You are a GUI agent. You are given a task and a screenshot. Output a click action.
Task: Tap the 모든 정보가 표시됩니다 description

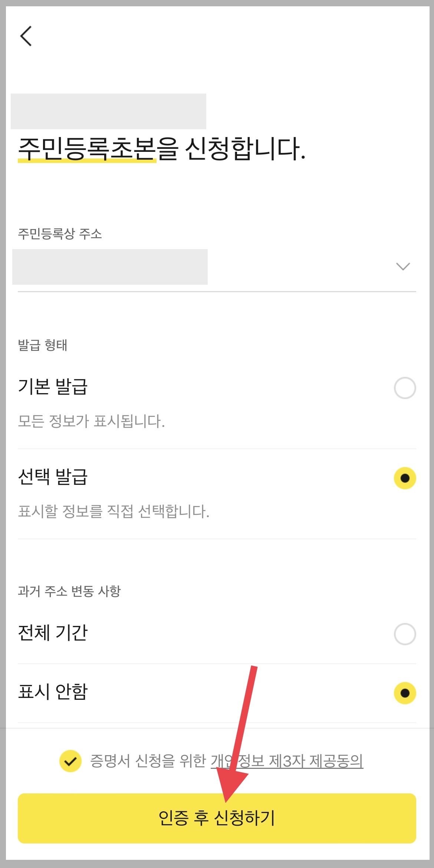coord(91,421)
